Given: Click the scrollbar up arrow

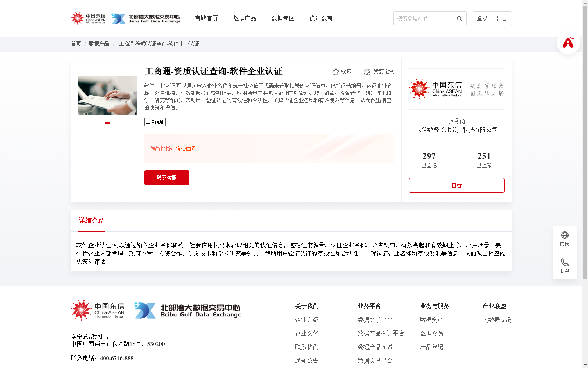Looking at the screenshot, I should [x=585, y=3].
